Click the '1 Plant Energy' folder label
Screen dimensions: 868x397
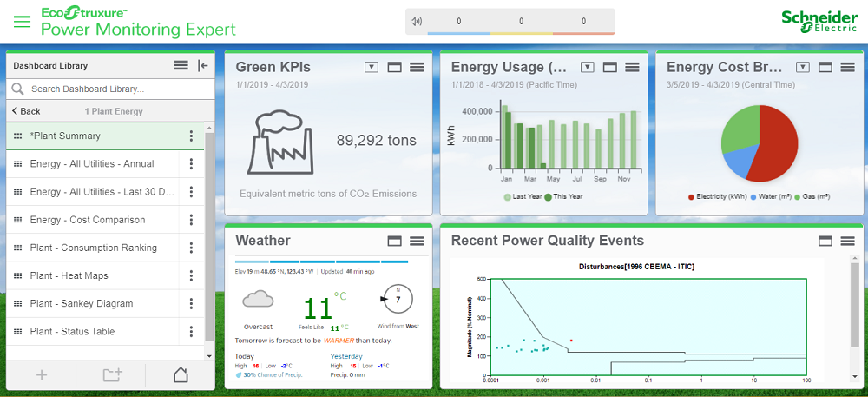(114, 111)
